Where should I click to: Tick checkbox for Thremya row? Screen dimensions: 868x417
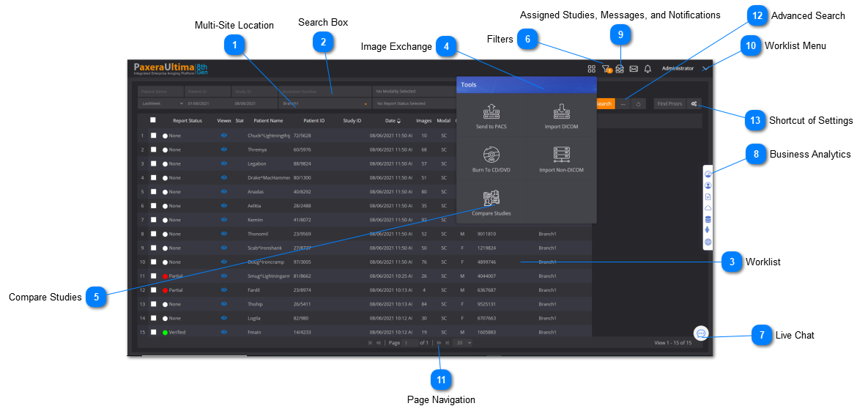(x=154, y=150)
